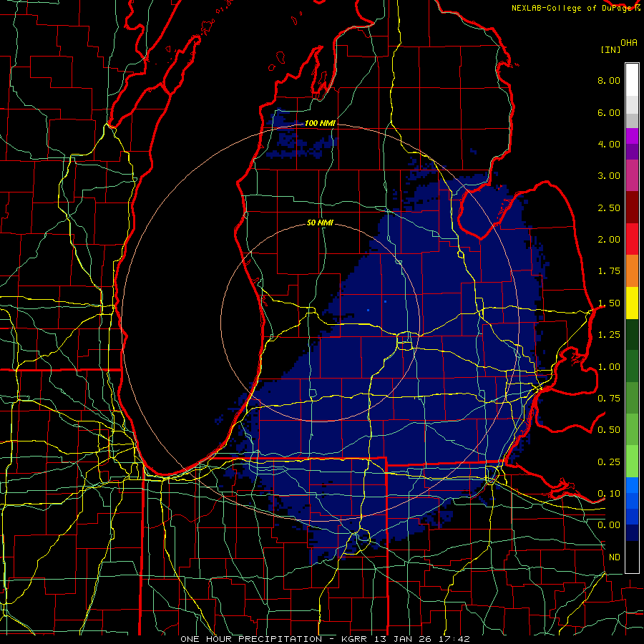The height and width of the screenshot is (644, 644).
Task: Click the 1.00 legend value
Action: pyautogui.click(x=609, y=367)
